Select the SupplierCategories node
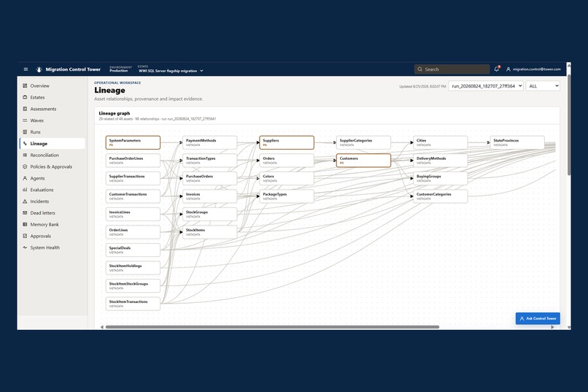This screenshot has width=588, height=392. tap(363, 142)
